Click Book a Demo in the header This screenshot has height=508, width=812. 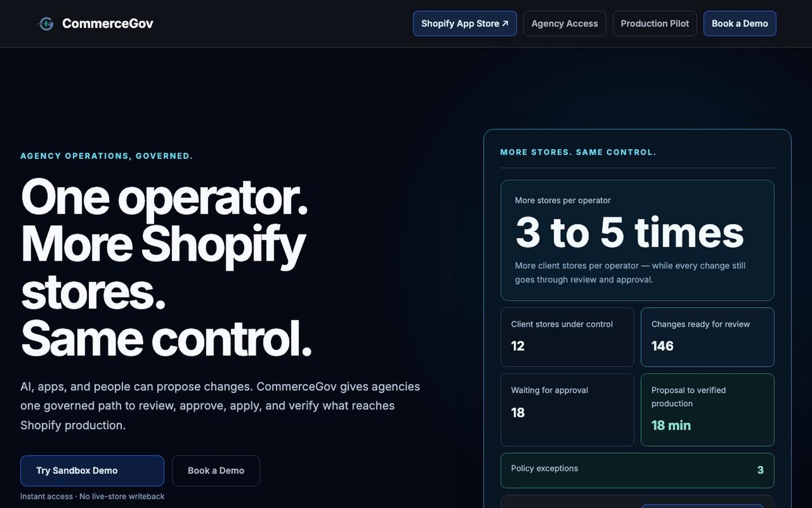click(739, 23)
